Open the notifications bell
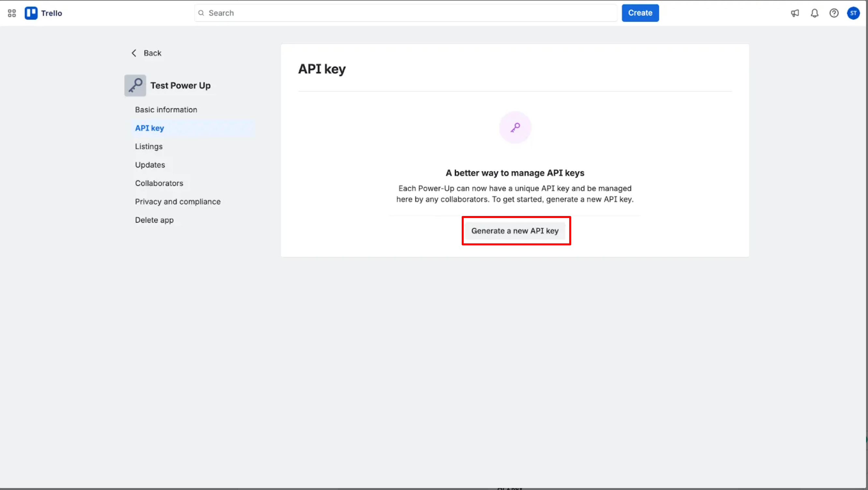Viewport: 868px width, 490px height. 815,13
